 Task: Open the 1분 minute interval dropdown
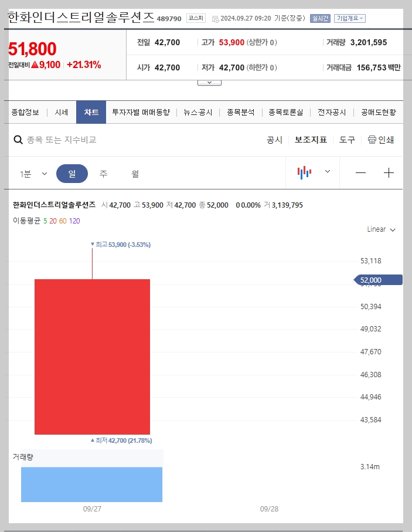pos(33,174)
